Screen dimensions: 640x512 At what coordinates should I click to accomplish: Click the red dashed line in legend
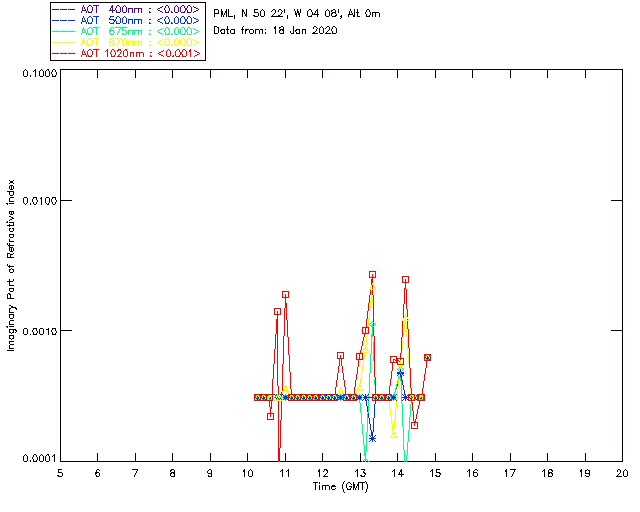click(x=64, y=53)
